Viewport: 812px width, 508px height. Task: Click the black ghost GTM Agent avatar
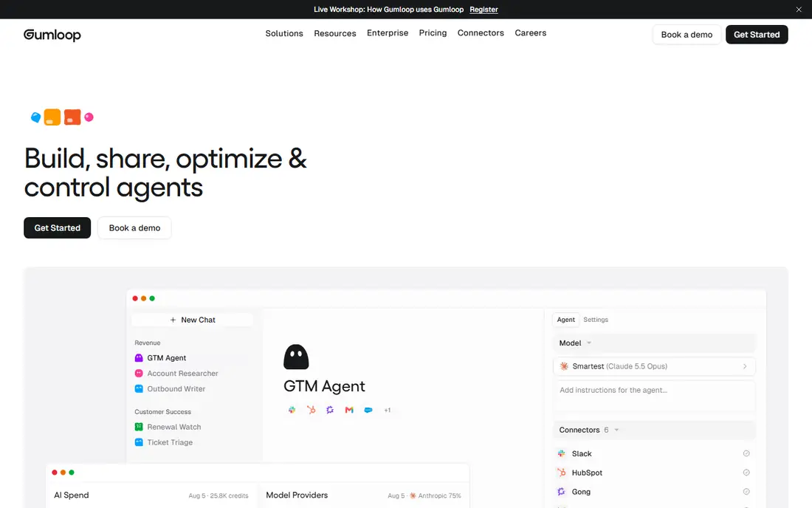tap(296, 357)
